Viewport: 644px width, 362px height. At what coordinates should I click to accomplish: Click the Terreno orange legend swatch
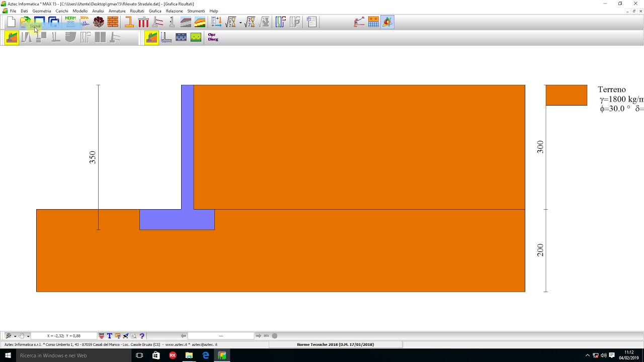pyautogui.click(x=567, y=95)
